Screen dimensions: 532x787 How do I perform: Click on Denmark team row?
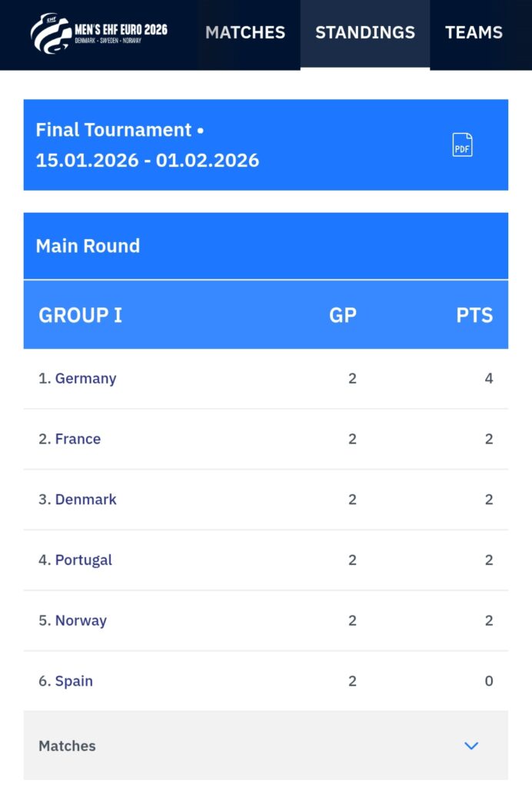point(85,500)
